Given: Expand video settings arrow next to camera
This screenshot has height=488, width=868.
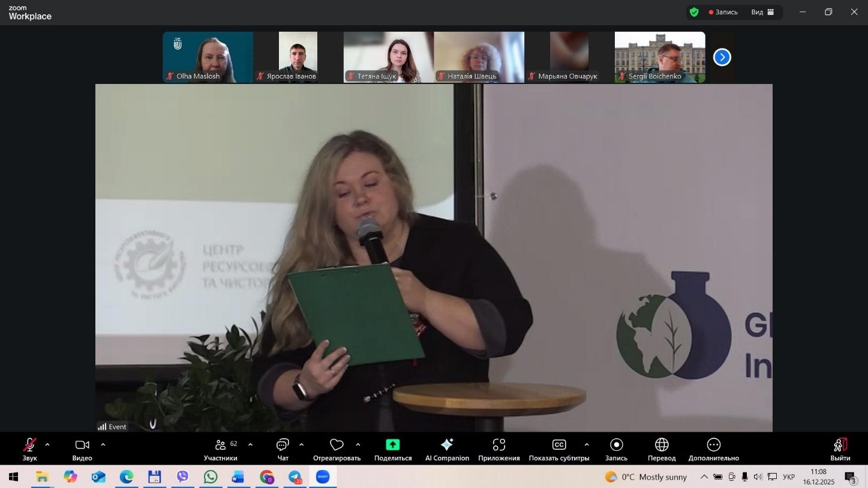Looking at the screenshot, I should pyautogui.click(x=103, y=445).
